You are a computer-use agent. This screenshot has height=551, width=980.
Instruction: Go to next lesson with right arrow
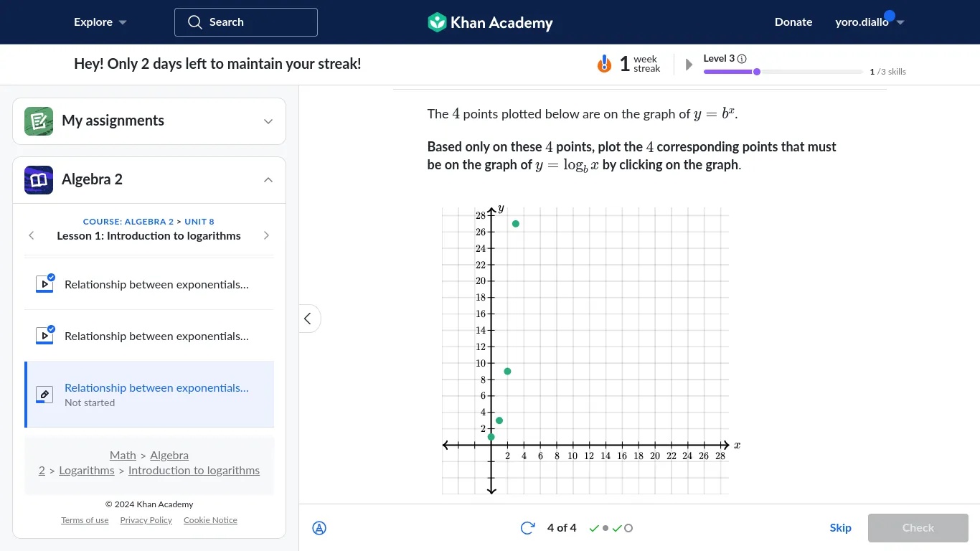266,235
